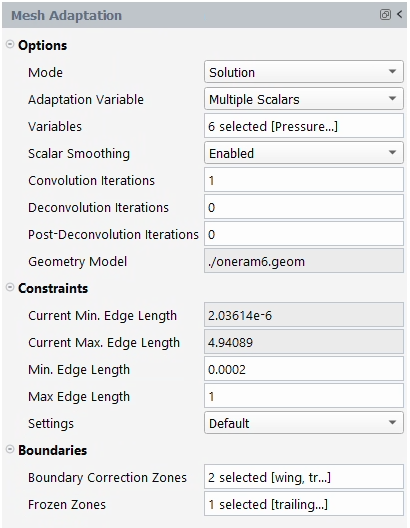Click the Variables field with 6 selected

point(304,126)
